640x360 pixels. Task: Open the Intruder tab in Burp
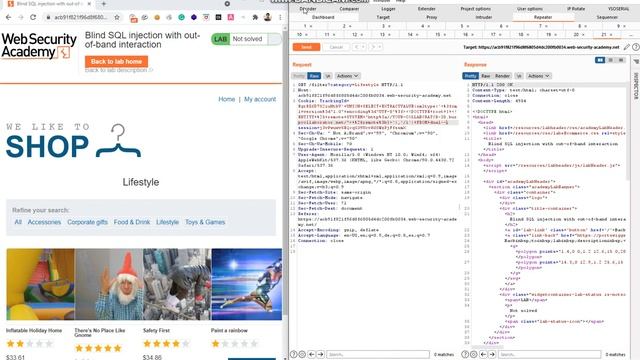484,17
